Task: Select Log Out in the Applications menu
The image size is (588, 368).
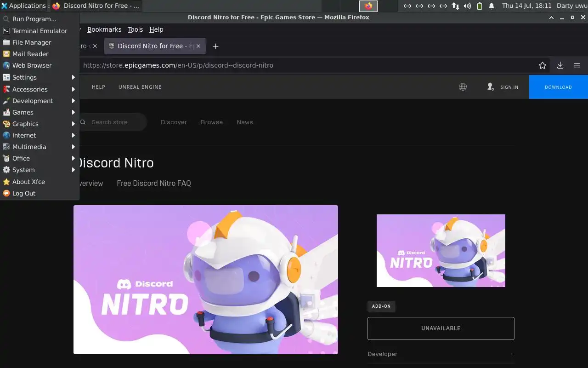Action: (40, 193)
